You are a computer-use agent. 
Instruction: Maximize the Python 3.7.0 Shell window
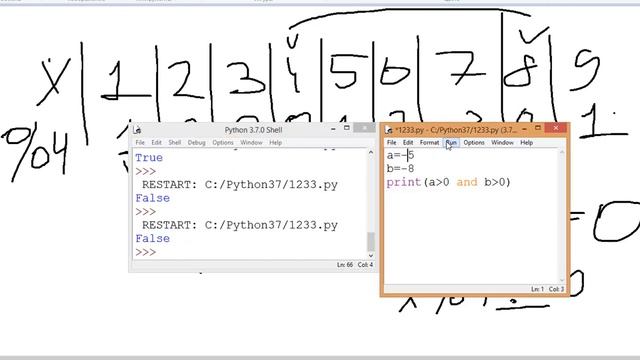(347, 128)
